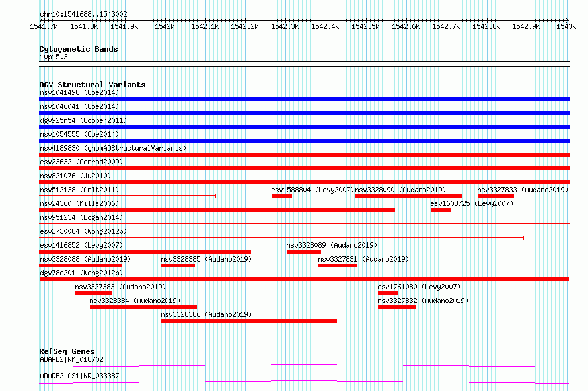This screenshot has height=391, width=588.
Task: Click the red bar under esv1416852
Action: tap(145, 252)
